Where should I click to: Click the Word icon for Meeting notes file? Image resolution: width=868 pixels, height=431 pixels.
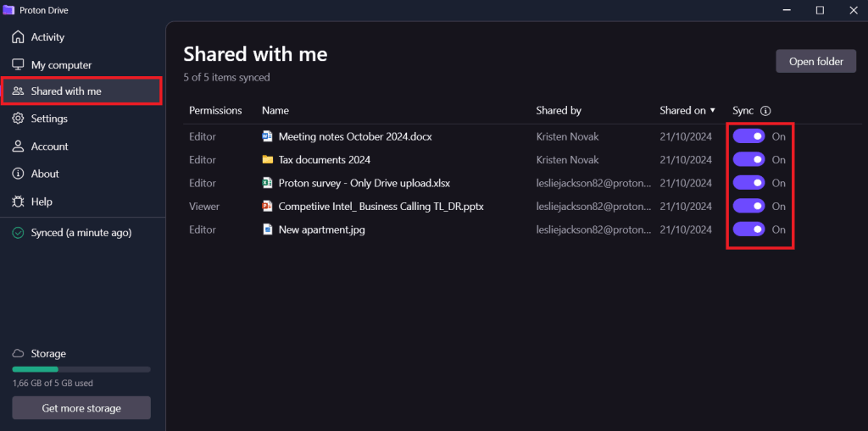coord(267,136)
